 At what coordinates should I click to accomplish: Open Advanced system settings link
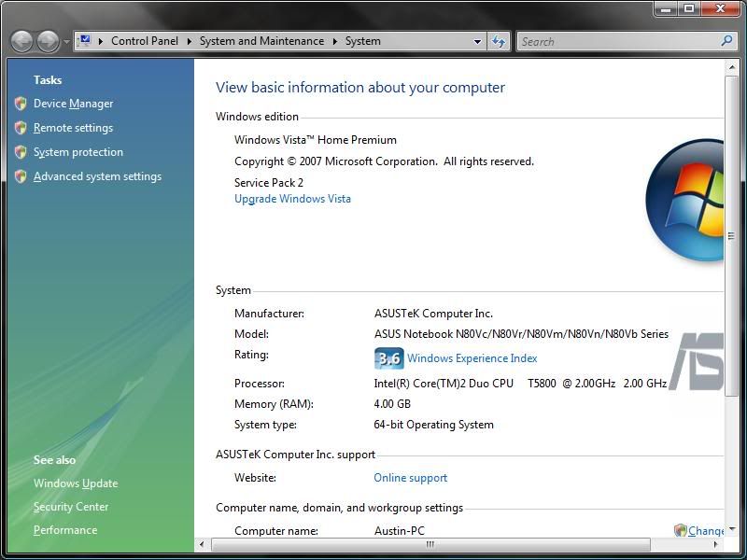point(98,176)
